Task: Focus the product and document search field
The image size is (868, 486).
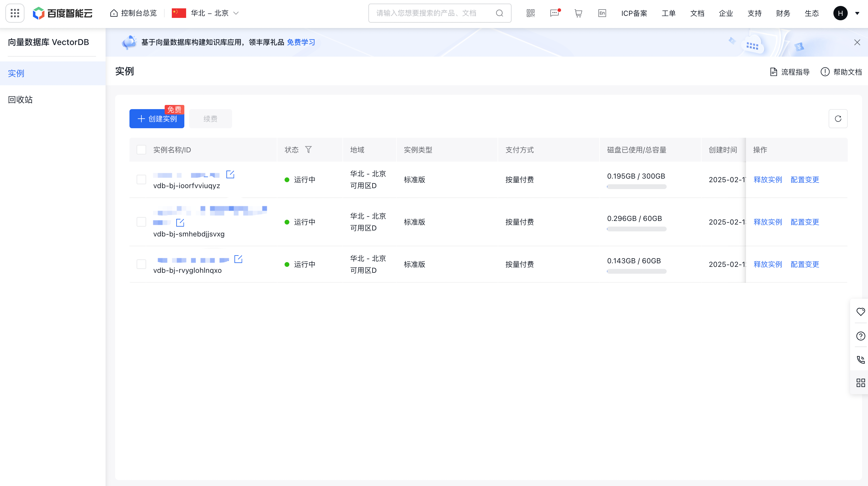Action: [439, 13]
